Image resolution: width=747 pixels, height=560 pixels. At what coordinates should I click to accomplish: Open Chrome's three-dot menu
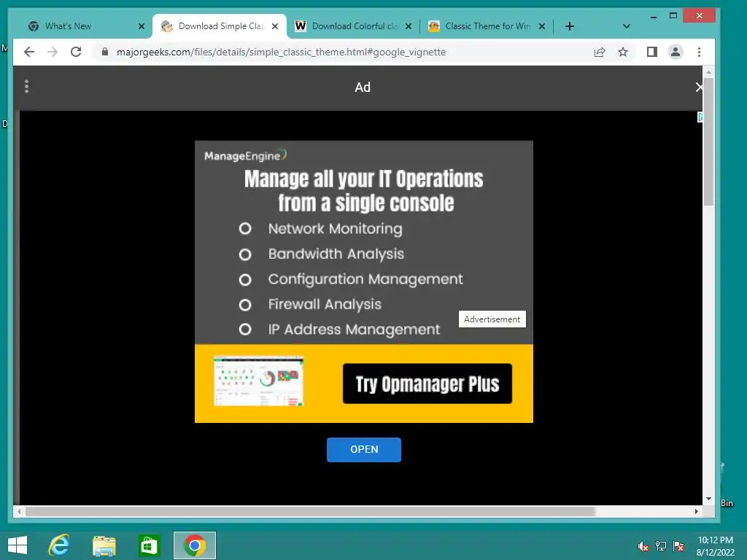pyautogui.click(x=699, y=52)
